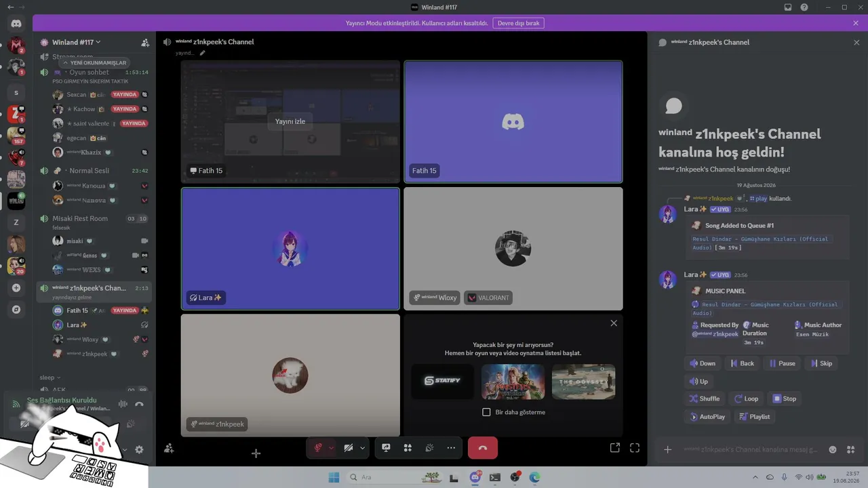868x488 pixels.
Task: Toggle camera in call controls
Action: pos(349,448)
